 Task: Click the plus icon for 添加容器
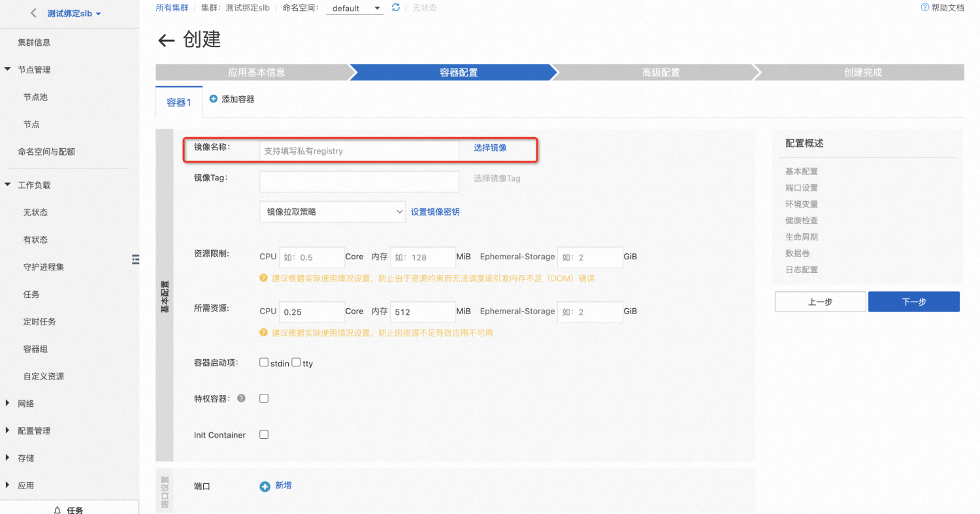(x=213, y=99)
